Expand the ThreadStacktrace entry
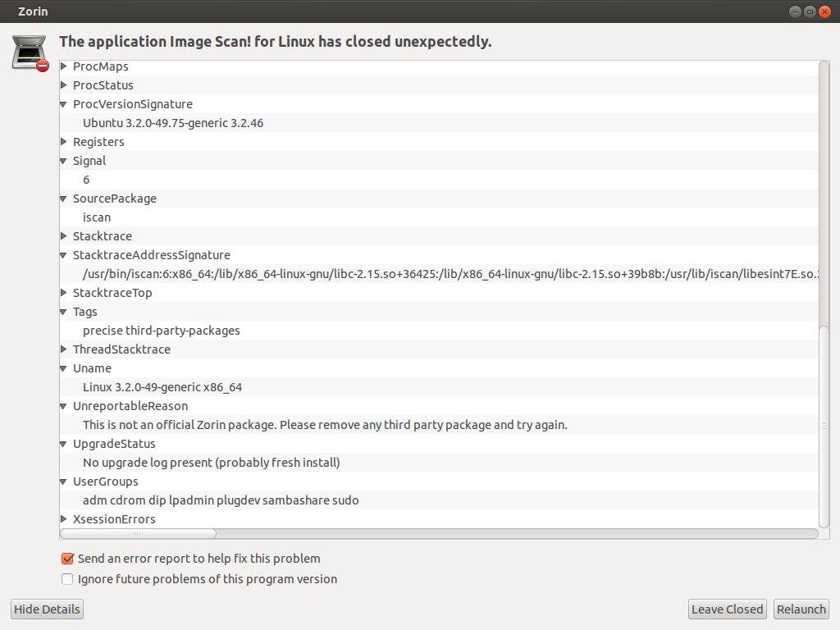The width and height of the screenshot is (840, 630). click(x=65, y=349)
